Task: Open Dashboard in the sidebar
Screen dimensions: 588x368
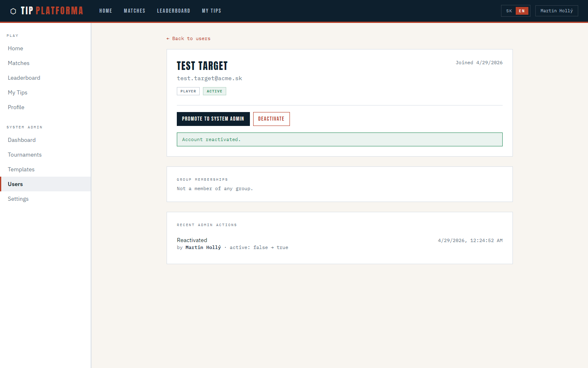Action: 22,140
